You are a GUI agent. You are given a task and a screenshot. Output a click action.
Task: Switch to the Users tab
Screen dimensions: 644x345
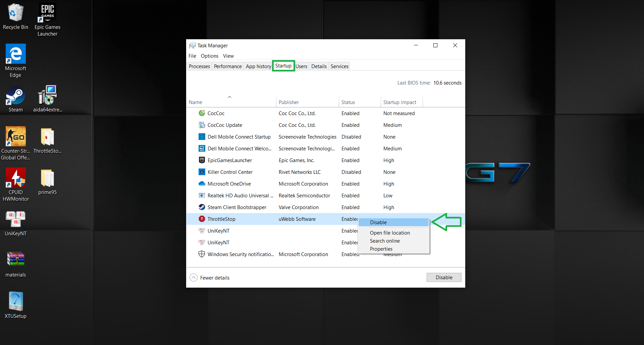301,66
